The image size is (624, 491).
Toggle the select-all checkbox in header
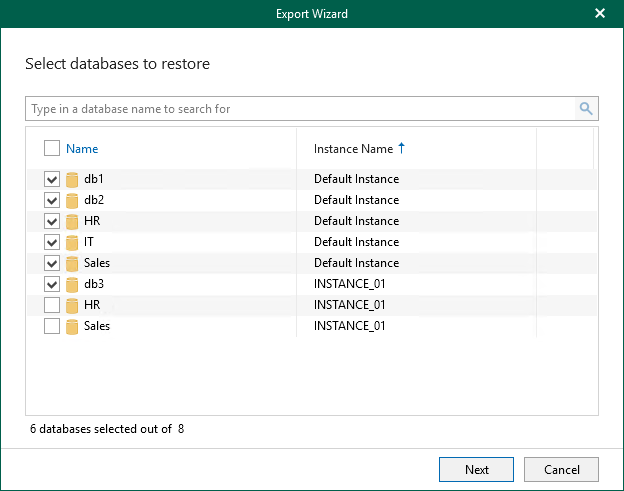tap(52, 149)
